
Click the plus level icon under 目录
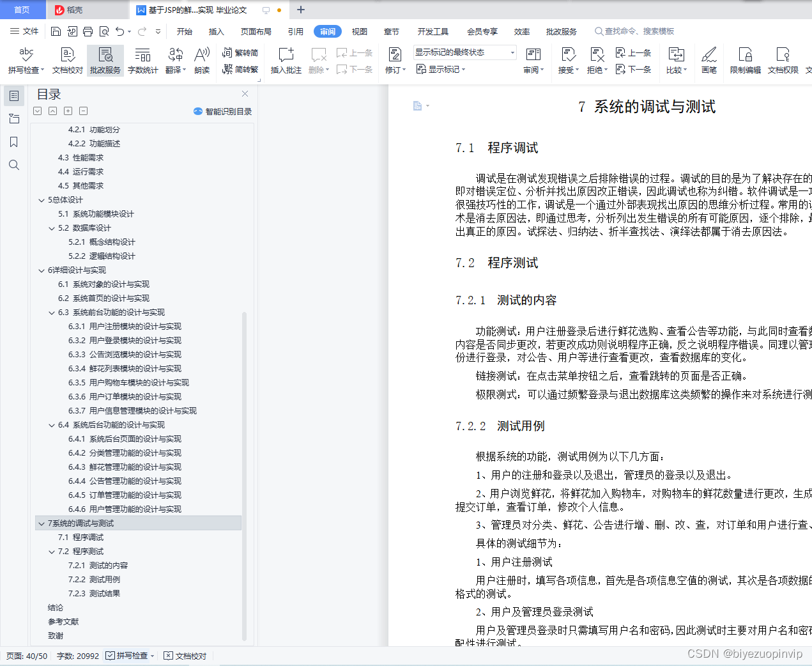[x=68, y=111]
